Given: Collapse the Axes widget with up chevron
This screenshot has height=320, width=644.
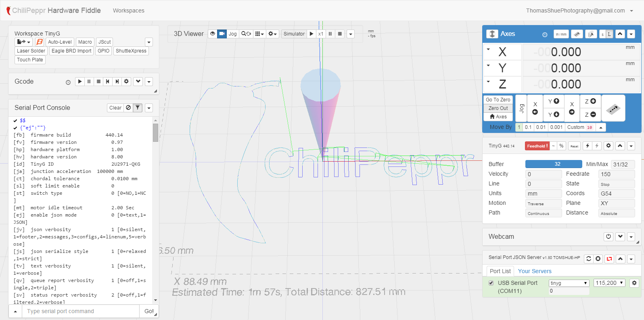Looking at the screenshot, I should click(620, 34).
